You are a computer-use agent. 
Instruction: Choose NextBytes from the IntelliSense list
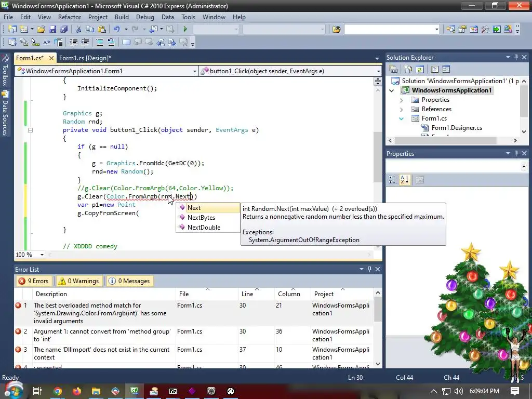[x=201, y=218]
